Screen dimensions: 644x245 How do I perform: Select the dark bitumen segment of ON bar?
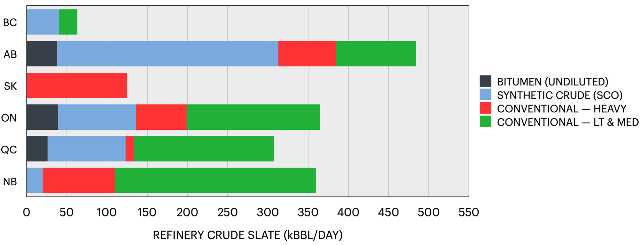42,117
